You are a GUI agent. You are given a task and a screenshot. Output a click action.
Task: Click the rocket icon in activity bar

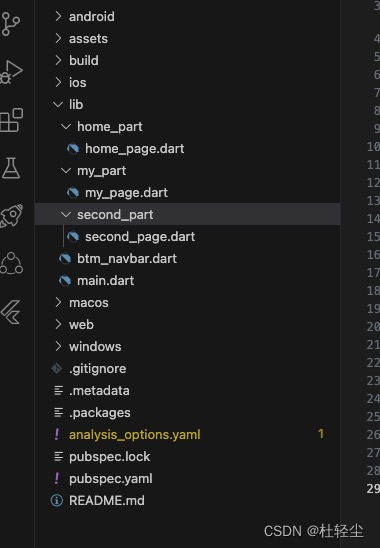12,216
